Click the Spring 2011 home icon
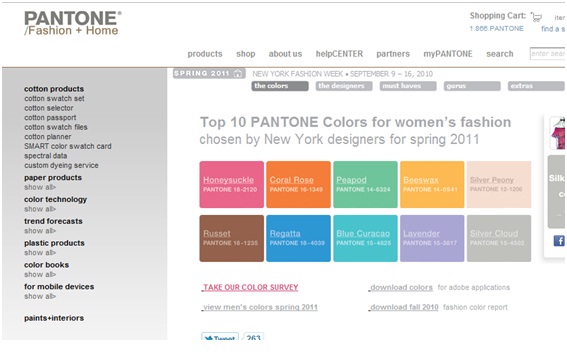Viewport: 567px width, 364px height. (238, 73)
